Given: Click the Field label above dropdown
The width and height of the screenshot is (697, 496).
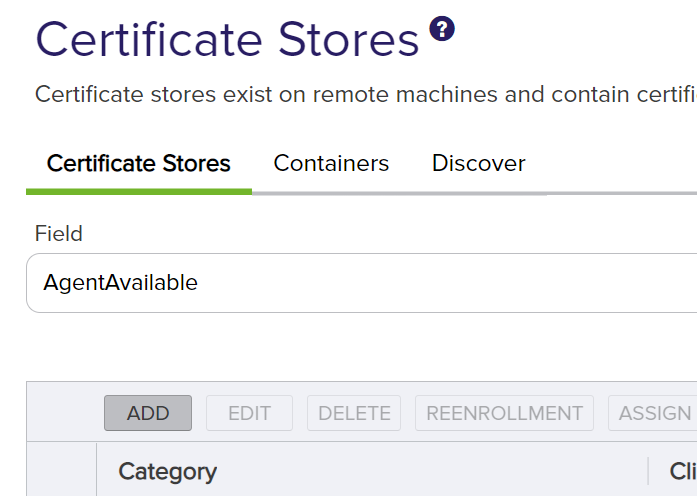Looking at the screenshot, I should [59, 234].
